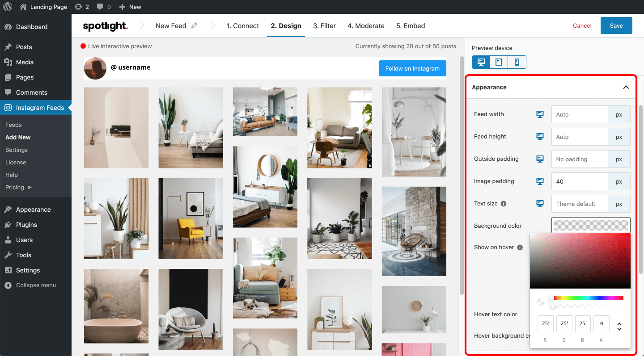
Task: Focus Image padding field with 40
Action: coord(580,181)
